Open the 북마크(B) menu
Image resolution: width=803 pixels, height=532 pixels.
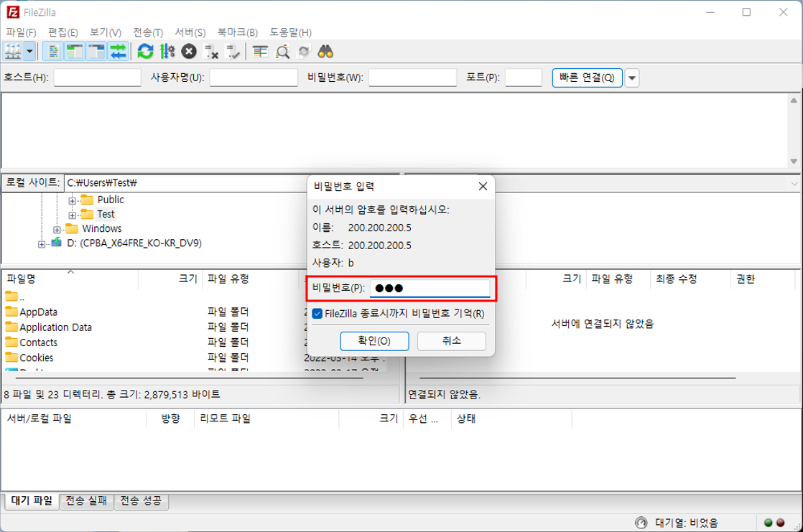click(238, 32)
